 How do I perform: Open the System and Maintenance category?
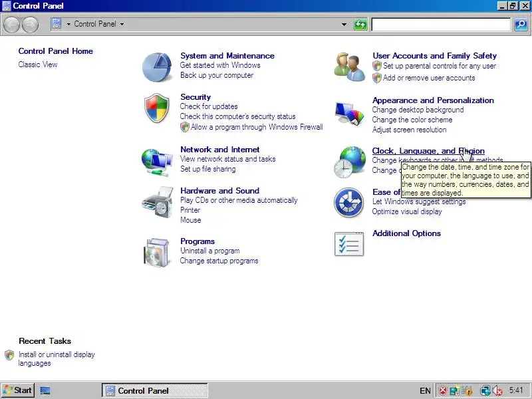point(227,56)
